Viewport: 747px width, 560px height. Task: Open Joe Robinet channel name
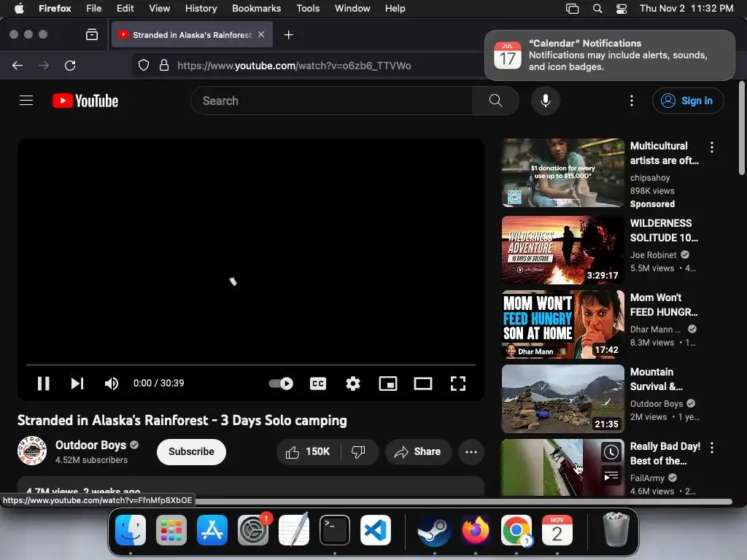(653, 254)
